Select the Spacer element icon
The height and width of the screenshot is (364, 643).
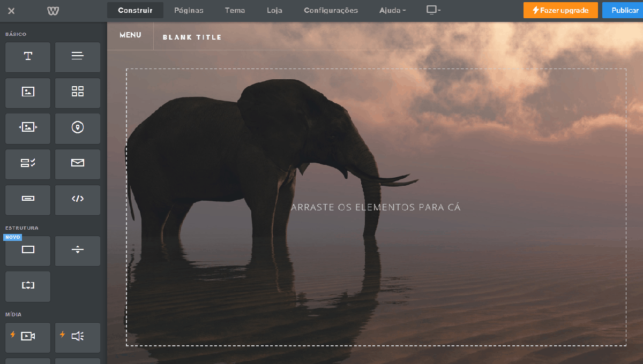tap(28, 286)
